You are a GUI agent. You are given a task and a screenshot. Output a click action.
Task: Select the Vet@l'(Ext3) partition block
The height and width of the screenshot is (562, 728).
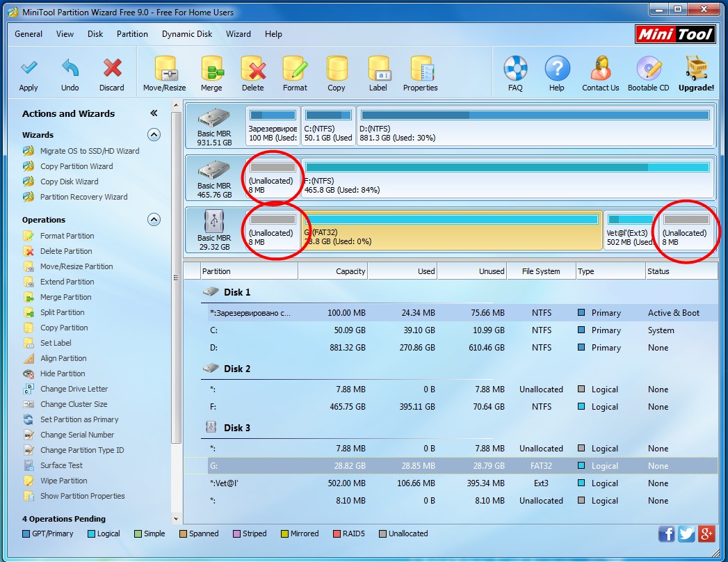[x=630, y=230]
